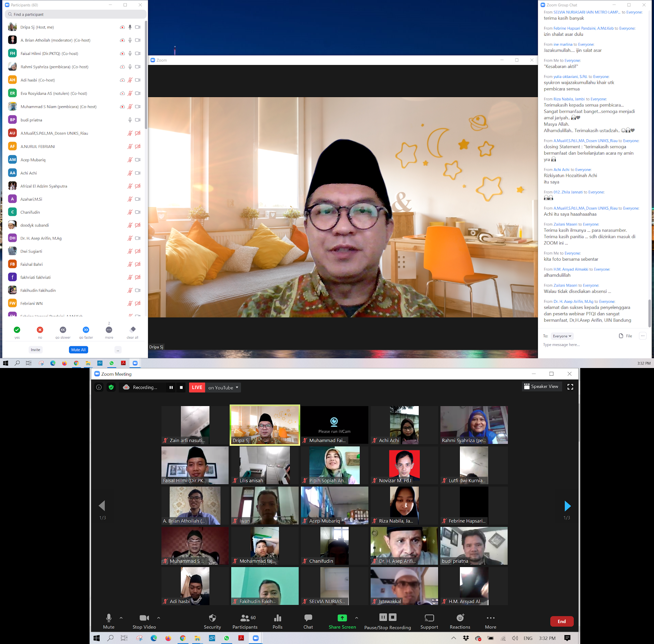Toggle budi priatna's microphone in list
The width and height of the screenshot is (654, 644).
[130, 120]
